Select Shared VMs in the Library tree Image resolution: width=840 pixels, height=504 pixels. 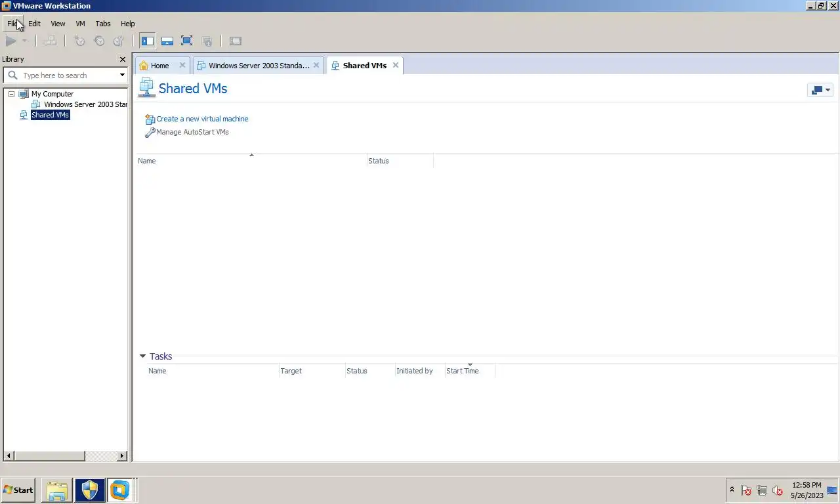pyautogui.click(x=50, y=115)
